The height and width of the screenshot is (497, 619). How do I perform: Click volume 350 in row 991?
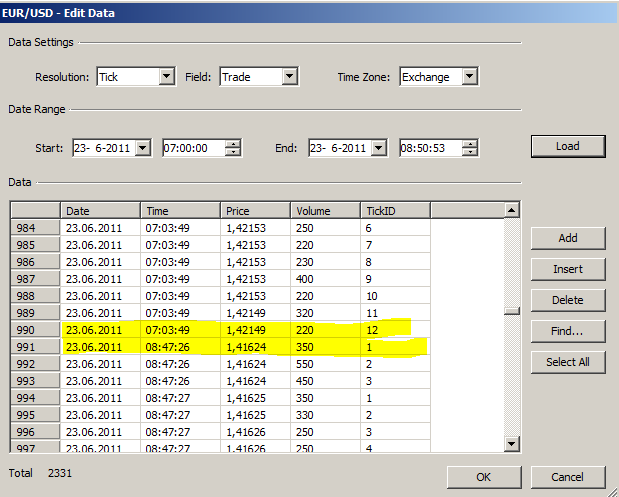(325, 347)
